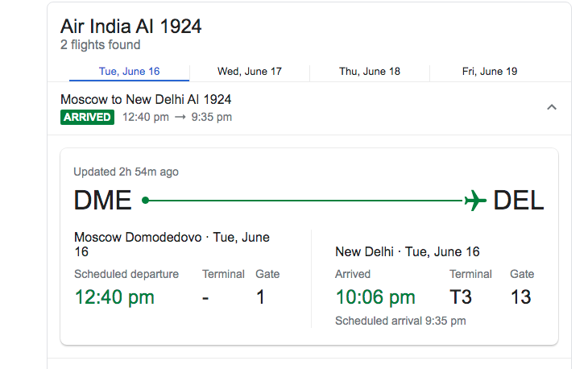Click the arrow between 12:40 pm and 9:35 pm
588x369 pixels.
pos(180,118)
